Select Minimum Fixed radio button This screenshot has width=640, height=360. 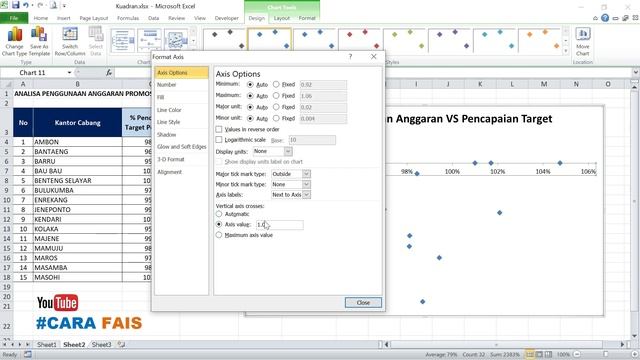pos(276,84)
